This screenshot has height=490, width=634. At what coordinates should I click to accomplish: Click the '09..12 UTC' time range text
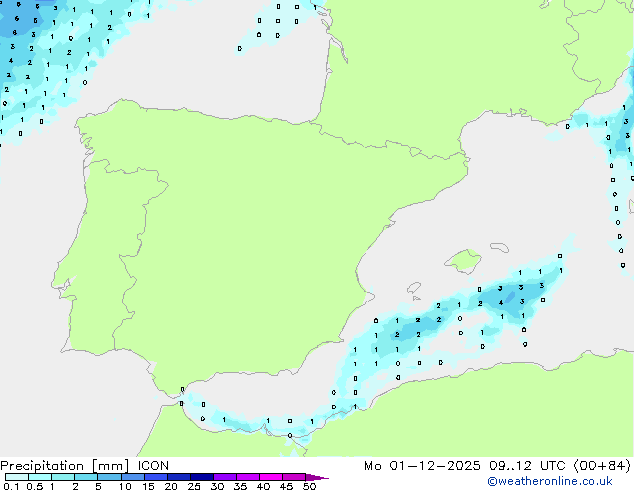click(526, 466)
